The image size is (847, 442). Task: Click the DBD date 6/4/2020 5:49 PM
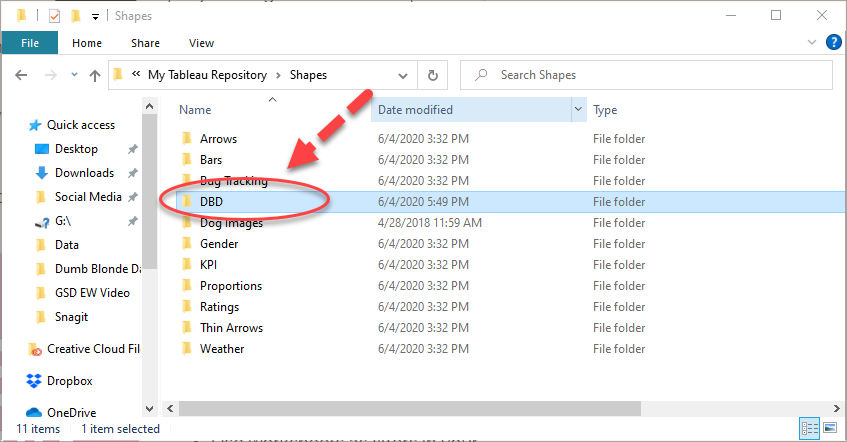[x=423, y=202]
